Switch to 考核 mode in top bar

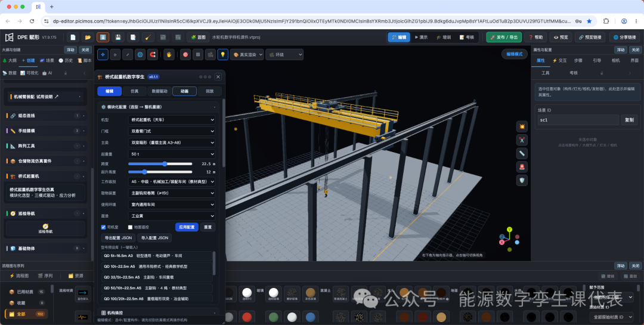click(466, 38)
